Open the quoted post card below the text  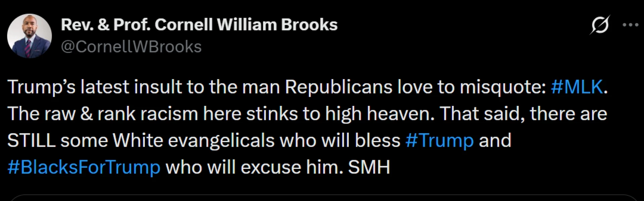click(x=322, y=198)
